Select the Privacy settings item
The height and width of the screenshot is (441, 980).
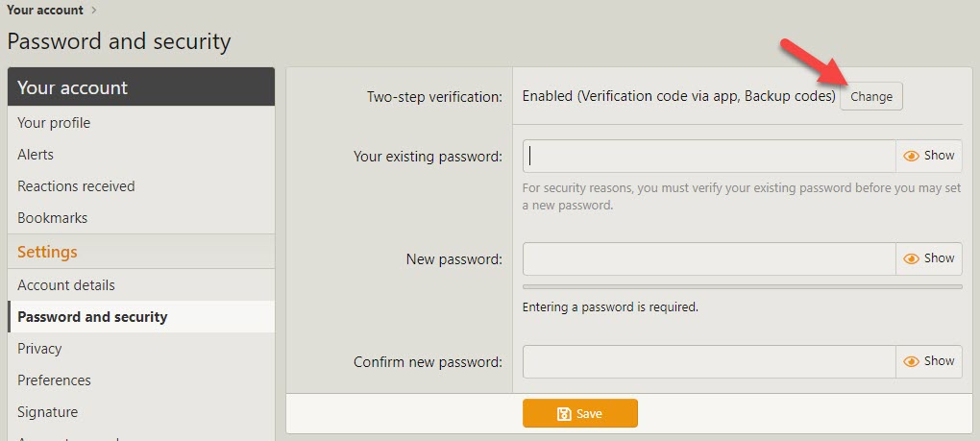[39, 349]
